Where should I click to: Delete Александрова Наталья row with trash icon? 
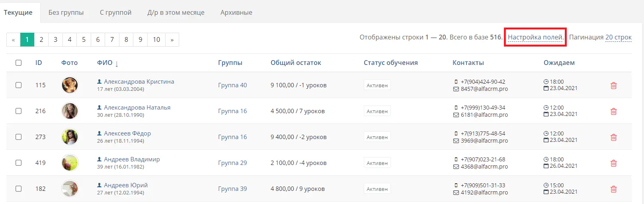click(613, 111)
